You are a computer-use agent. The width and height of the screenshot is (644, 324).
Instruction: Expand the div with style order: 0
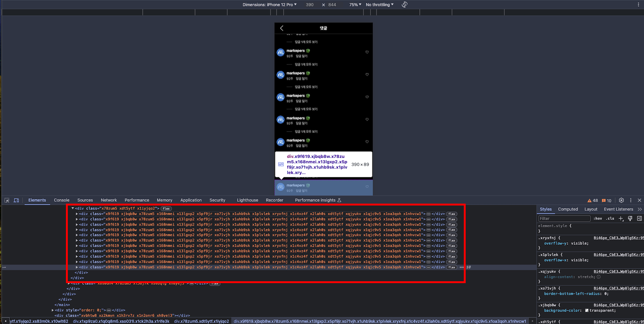tap(53, 310)
